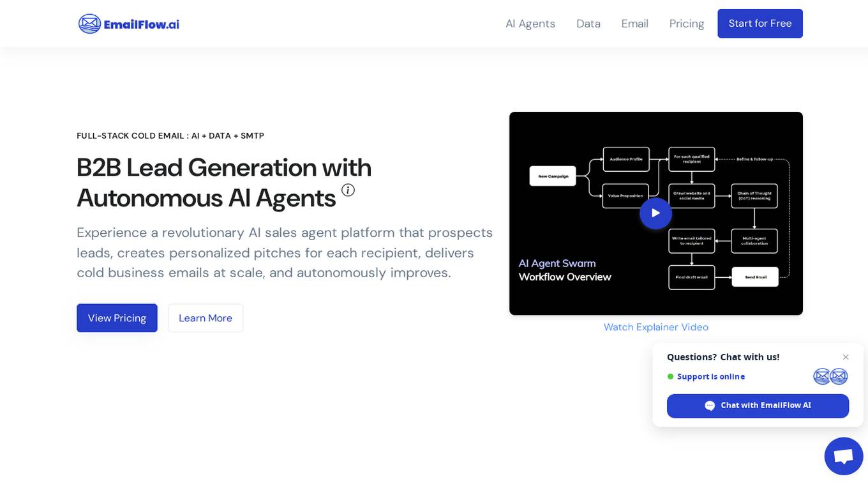Screen dimensions: 868x488
Task: Click the 'AI Agent Swarm Workflow Overview' video thumbnail text
Action: click(x=565, y=270)
